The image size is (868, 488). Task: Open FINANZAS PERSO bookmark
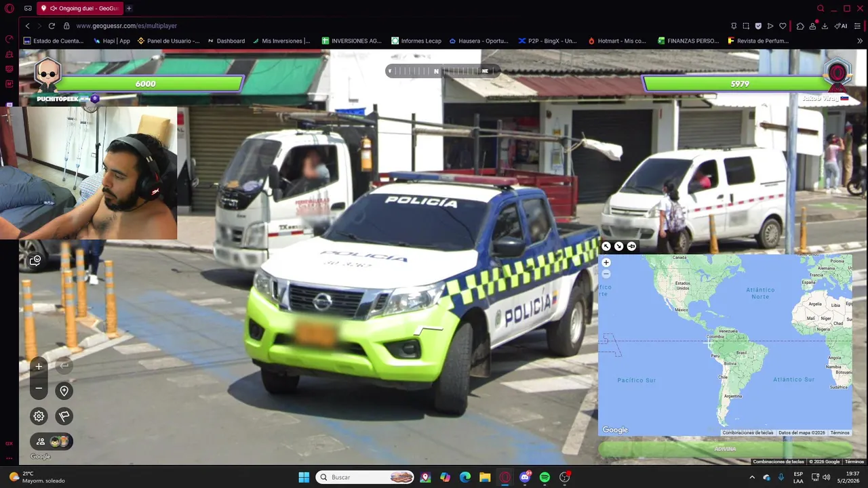pyautogui.click(x=688, y=41)
